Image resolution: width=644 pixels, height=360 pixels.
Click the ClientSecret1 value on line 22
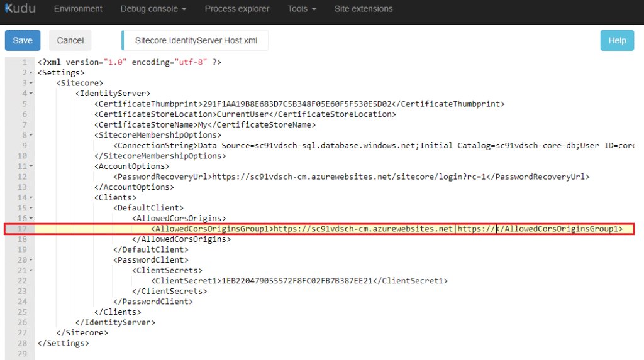pos(297,281)
